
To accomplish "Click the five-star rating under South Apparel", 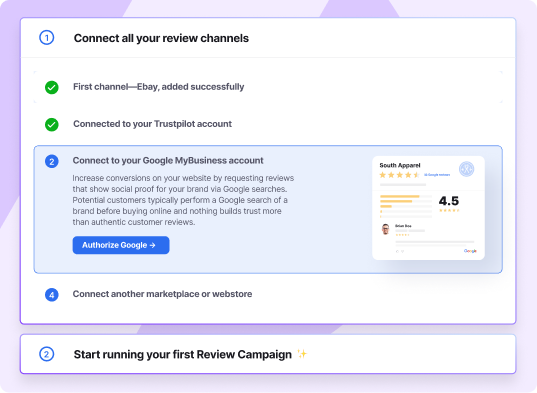I will [400, 175].
